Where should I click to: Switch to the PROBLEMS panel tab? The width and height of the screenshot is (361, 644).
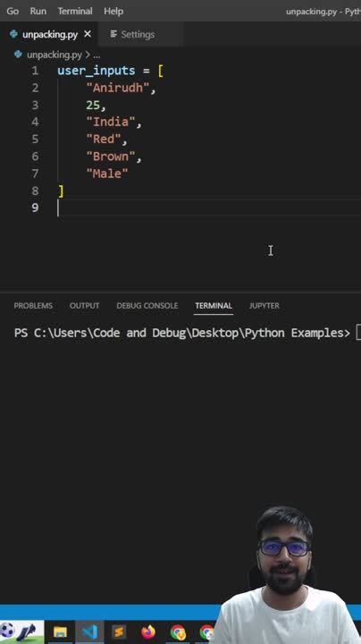(33, 306)
